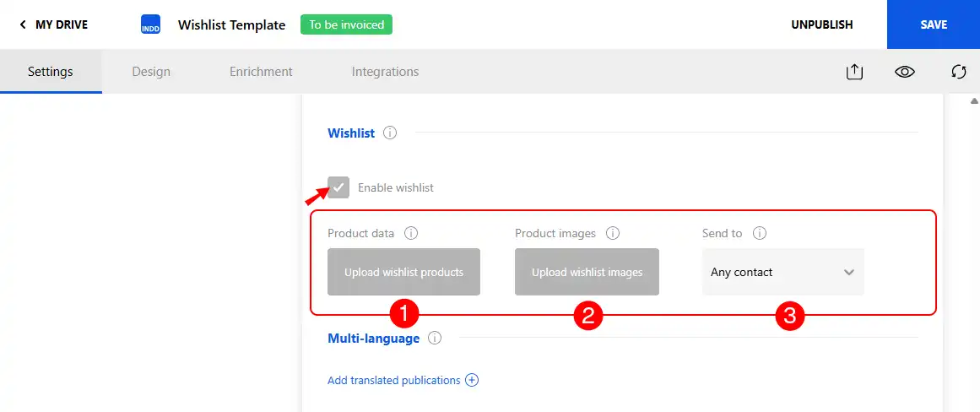
Task: Click info icon beside Product images
Action: 613,233
